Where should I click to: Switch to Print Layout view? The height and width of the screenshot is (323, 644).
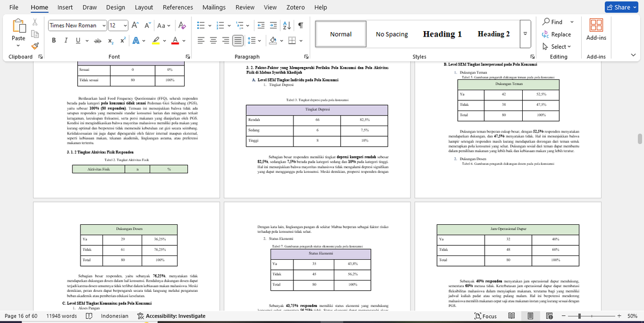tap(530, 316)
